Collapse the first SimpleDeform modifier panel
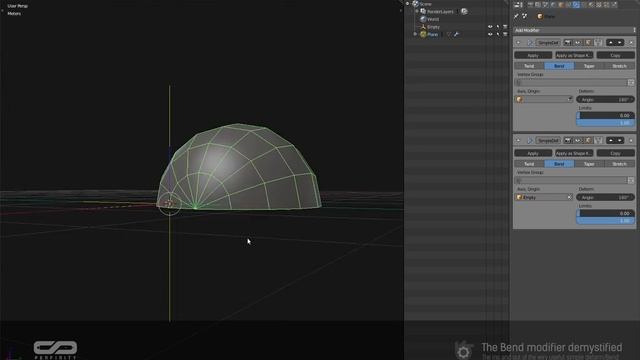 518,42
